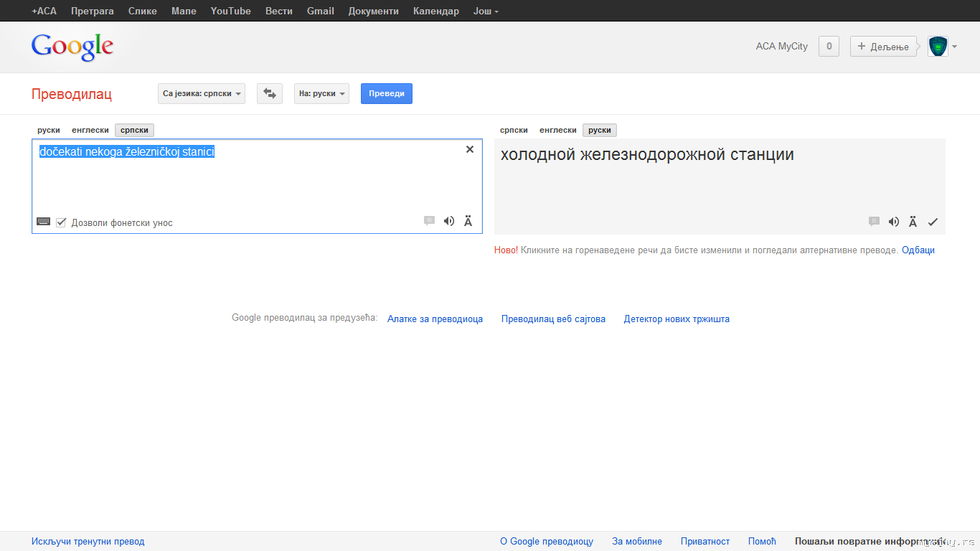Toggle the 'Дозволи фонетски унос' checkbox
Viewport: 980px width, 551px height.
(62, 222)
